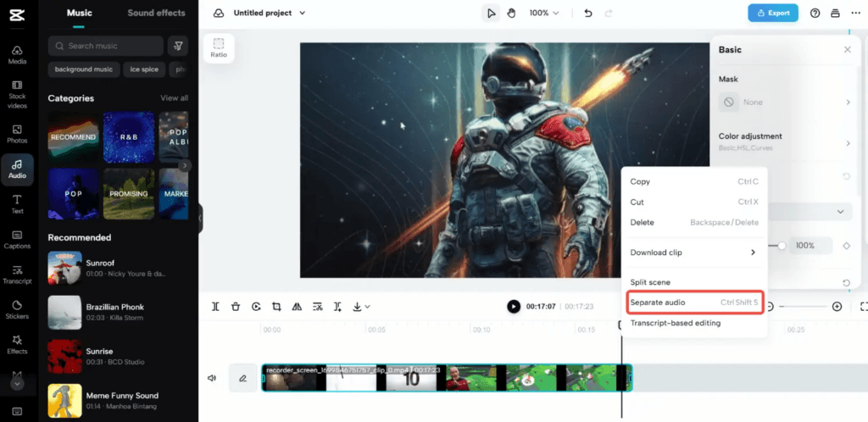
Task: Expand the Untitled project name dropdown
Action: 303,14
